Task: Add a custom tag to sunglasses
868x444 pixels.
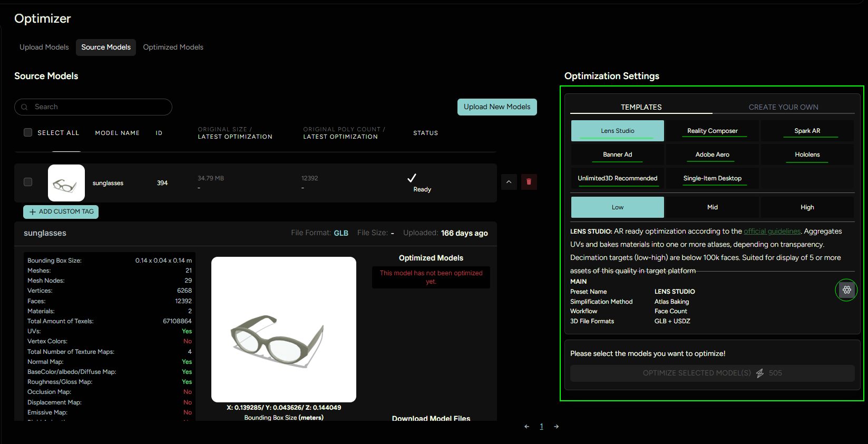Action: coord(61,212)
